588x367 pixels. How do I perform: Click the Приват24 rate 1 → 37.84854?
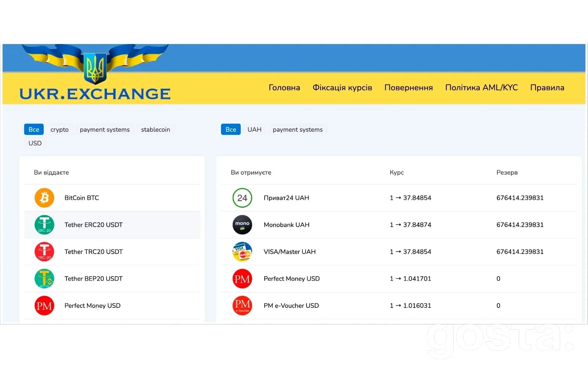tap(410, 198)
